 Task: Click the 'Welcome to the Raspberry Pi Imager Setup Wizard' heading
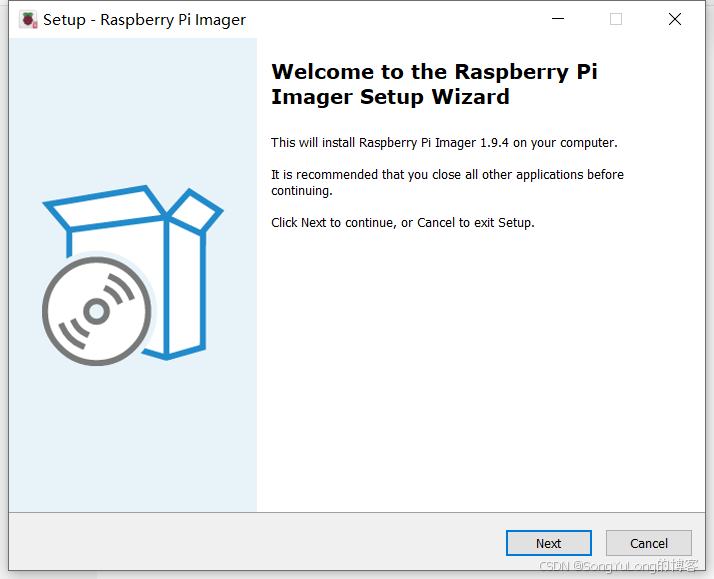(434, 84)
